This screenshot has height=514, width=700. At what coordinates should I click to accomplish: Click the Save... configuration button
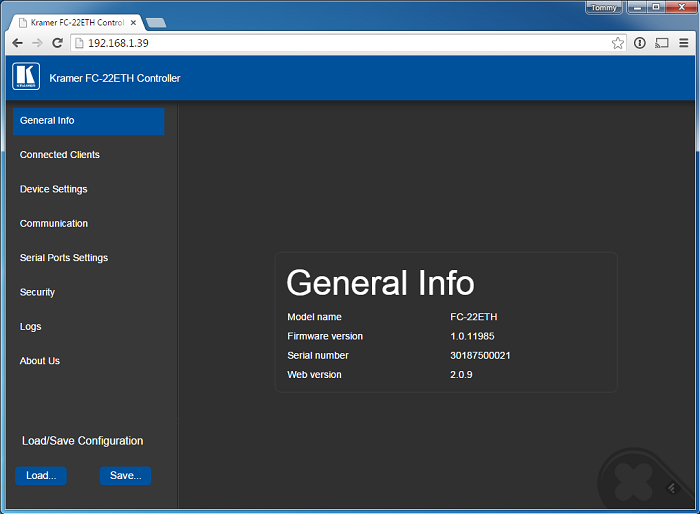point(125,476)
